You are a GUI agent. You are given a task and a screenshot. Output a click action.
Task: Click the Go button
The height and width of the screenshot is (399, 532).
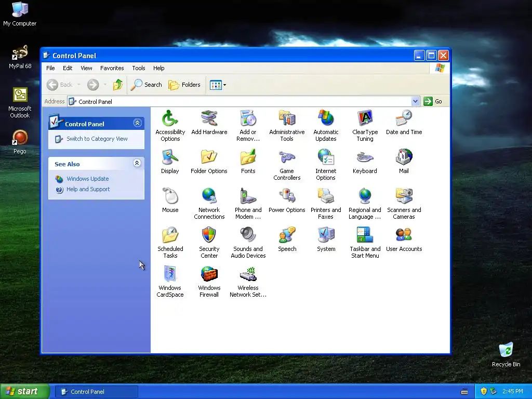[433, 101]
